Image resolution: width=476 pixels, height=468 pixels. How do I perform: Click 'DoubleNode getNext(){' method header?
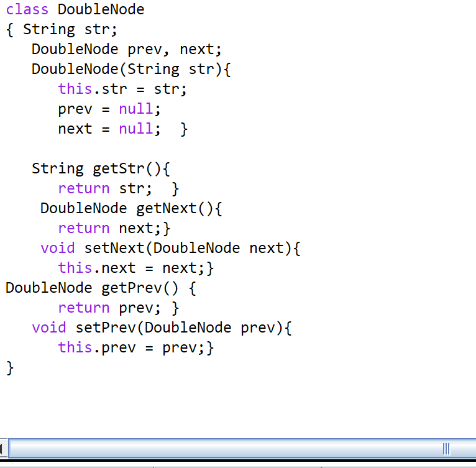point(131,209)
